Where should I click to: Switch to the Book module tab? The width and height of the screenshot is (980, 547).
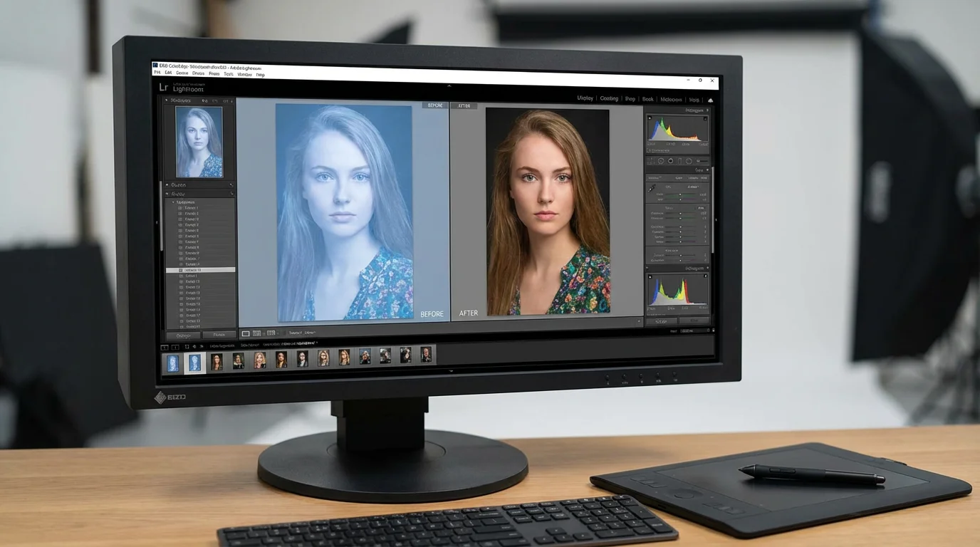click(647, 99)
